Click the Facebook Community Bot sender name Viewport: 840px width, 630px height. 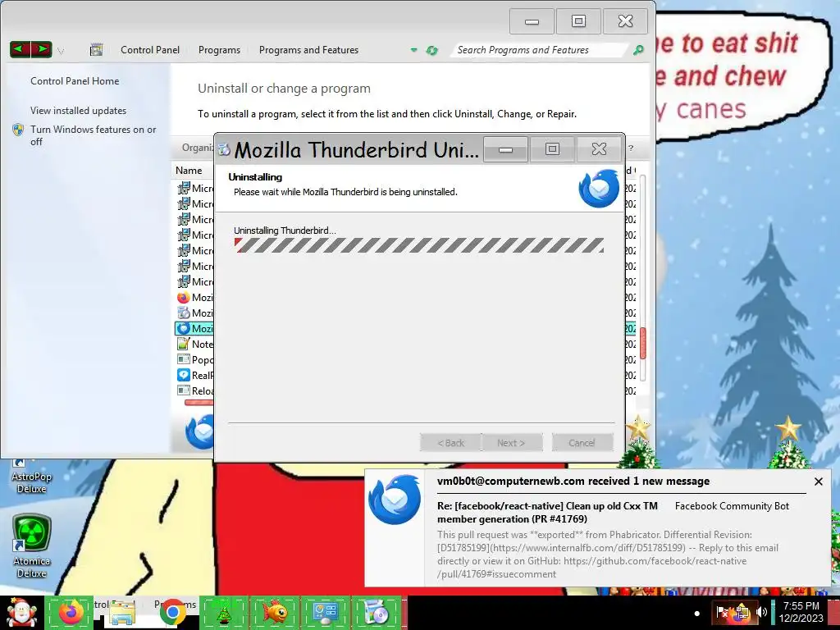(732, 505)
